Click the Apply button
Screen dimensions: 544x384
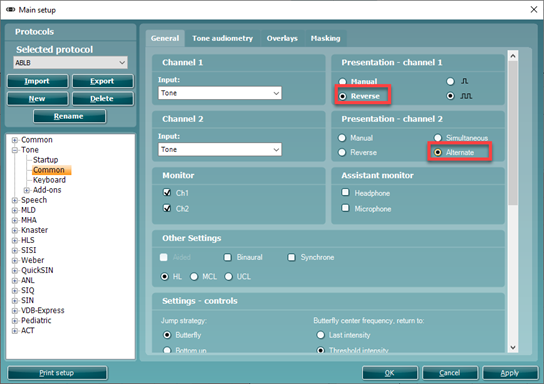pyautogui.click(x=510, y=373)
